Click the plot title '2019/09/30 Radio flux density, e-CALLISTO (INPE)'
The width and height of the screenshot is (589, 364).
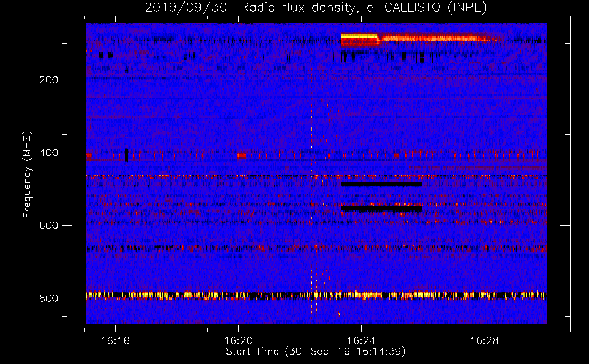click(x=316, y=7)
